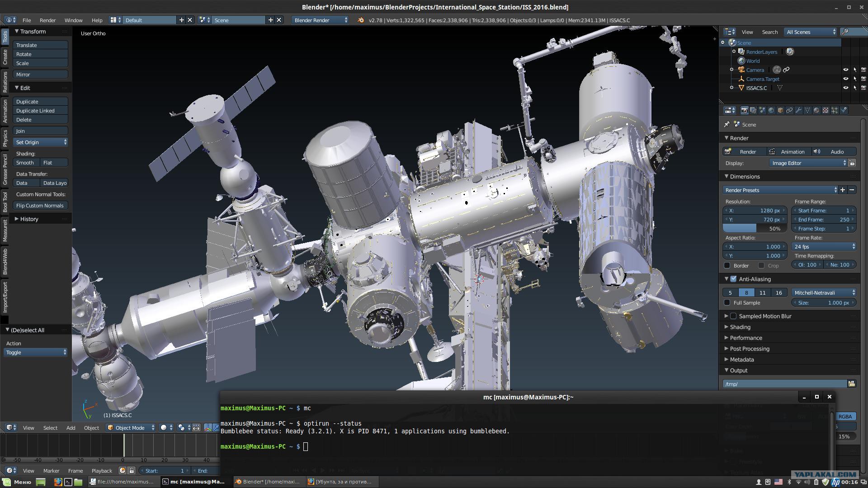
Task: Open the Help menu
Action: (x=97, y=20)
